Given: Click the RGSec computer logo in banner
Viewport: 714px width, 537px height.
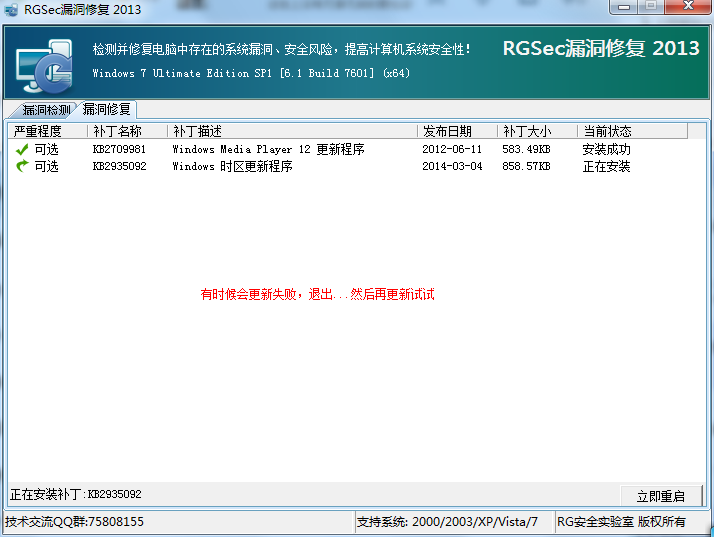Looking at the screenshot, I should click(45, 66).
